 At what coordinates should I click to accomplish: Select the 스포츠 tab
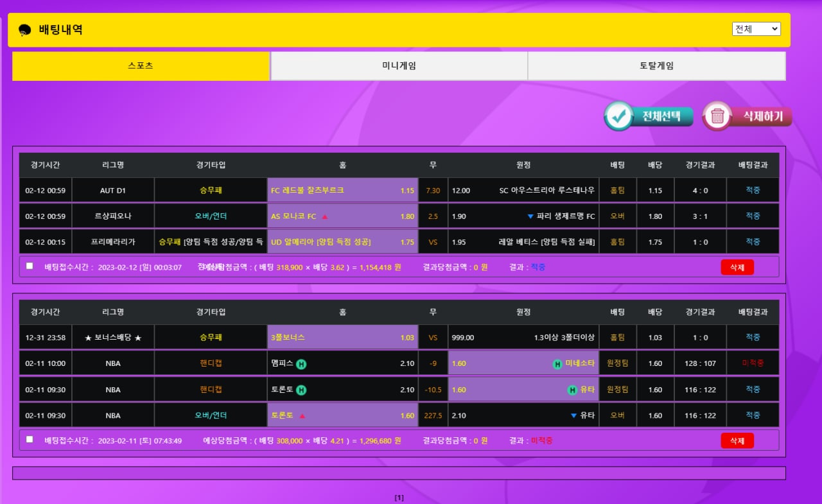141,66
